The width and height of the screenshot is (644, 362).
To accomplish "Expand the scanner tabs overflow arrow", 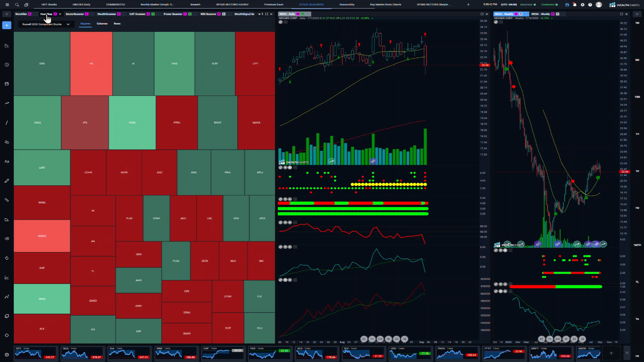I will 259,14.
